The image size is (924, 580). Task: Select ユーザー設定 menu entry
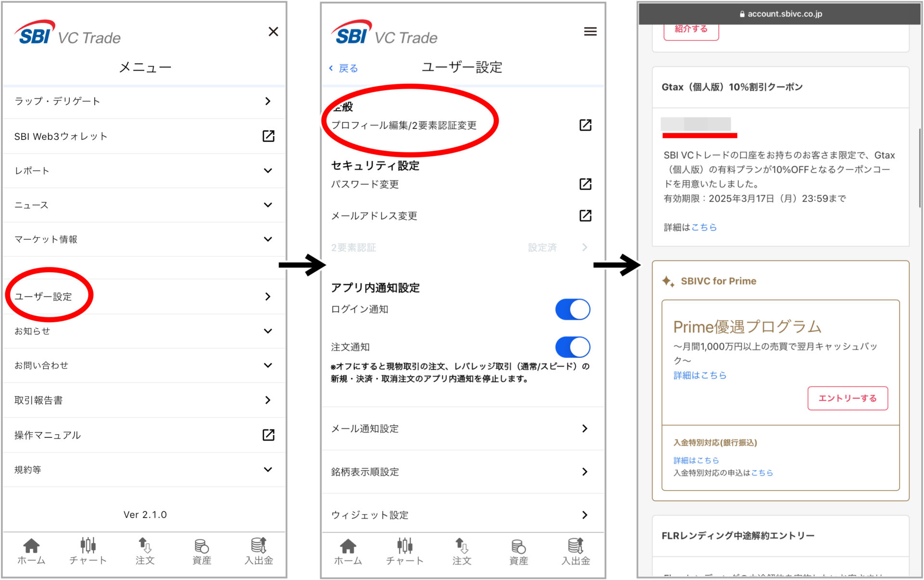click(x=43, y=297)
